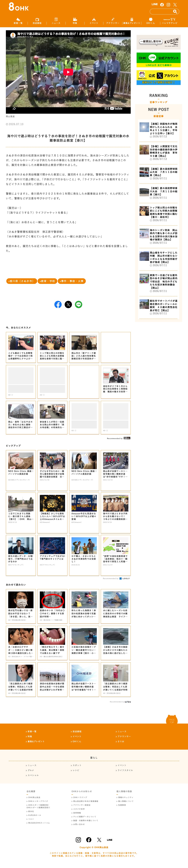Share the article on Facebook
188x868 pixels.
click(x=58, y=305)
